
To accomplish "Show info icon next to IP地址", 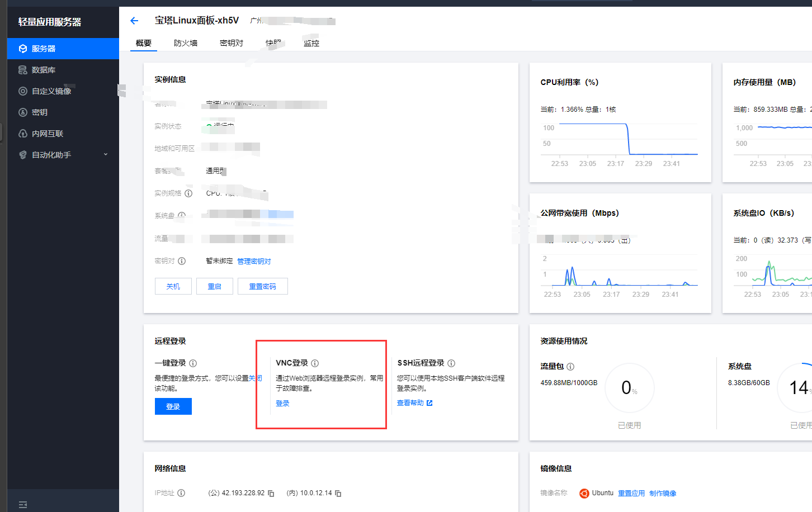I will point(181,493).
